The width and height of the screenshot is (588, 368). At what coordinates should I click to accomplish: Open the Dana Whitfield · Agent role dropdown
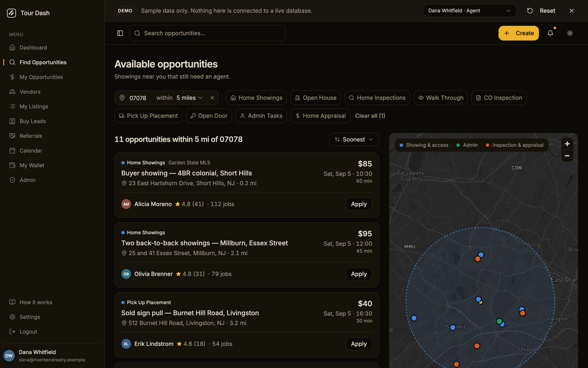point(470,11)
